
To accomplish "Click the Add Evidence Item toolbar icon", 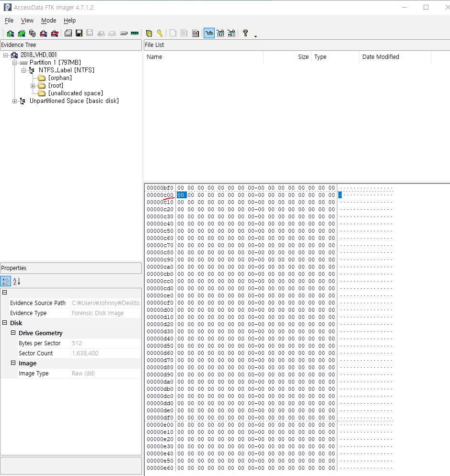I will [x=11, y=33].
